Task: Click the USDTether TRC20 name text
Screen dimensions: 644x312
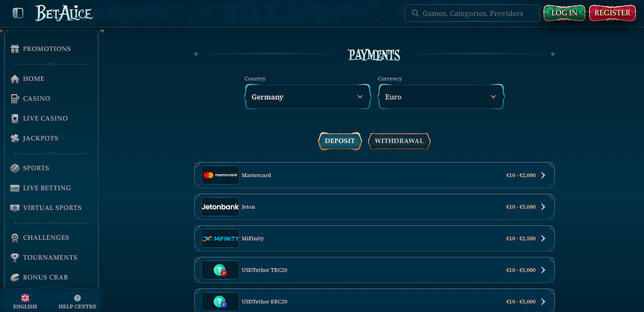Action: click(264, 270)
